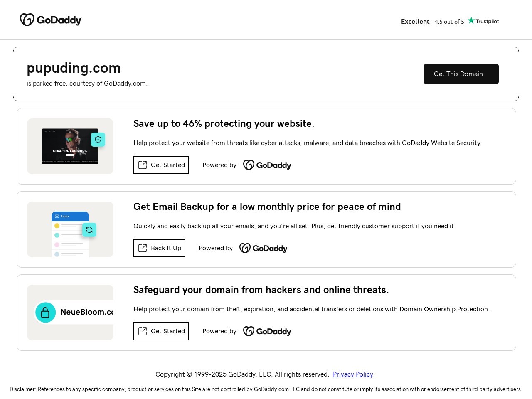Click the 'Save up to 46%' heading
The height and width of the screenshot is (399, 532).
tap(224, 124)
